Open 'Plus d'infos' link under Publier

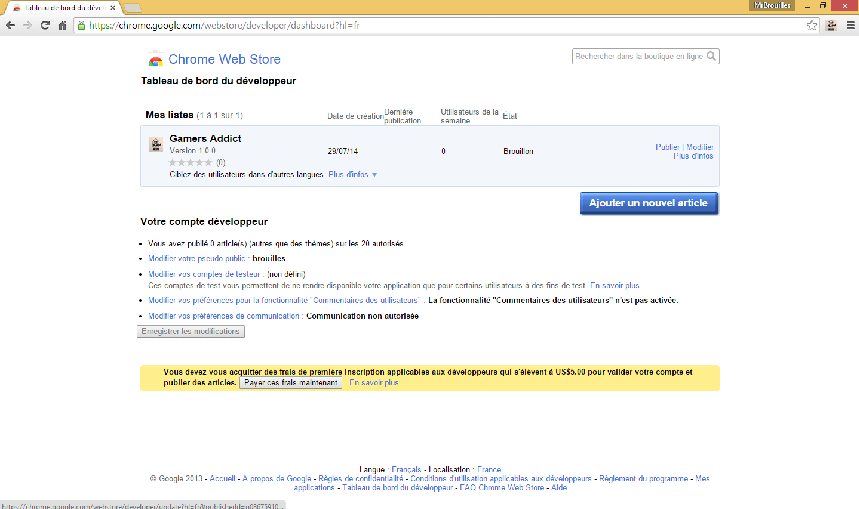click(x=693, y=156)
